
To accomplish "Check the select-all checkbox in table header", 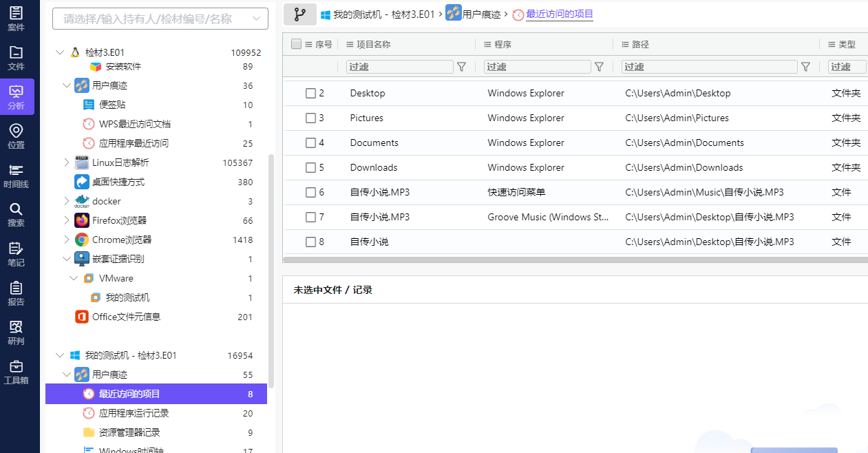I will 297,44.
